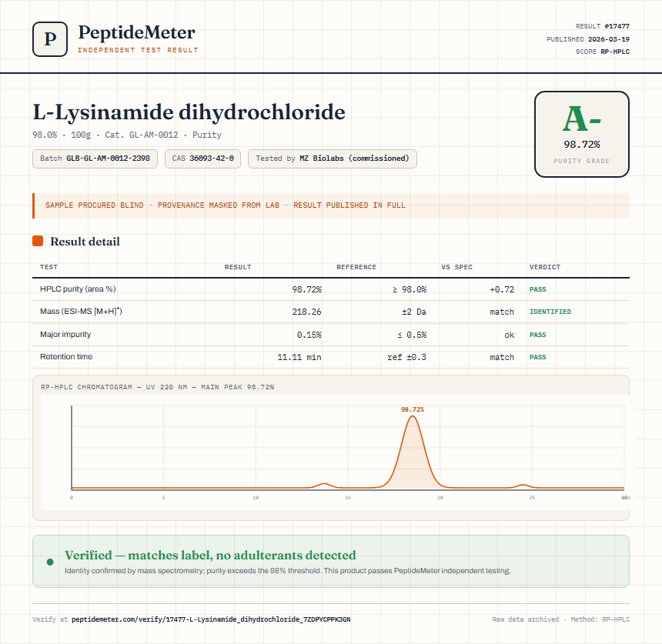
Task: Click the RP-HPLC Chromatogram title
Action: coord(158,387)
